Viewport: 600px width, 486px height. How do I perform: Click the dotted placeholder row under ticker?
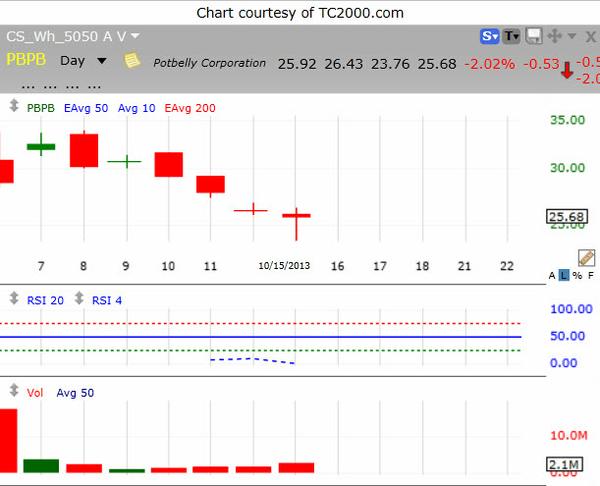pyautogui.click(x=61, y=86)
